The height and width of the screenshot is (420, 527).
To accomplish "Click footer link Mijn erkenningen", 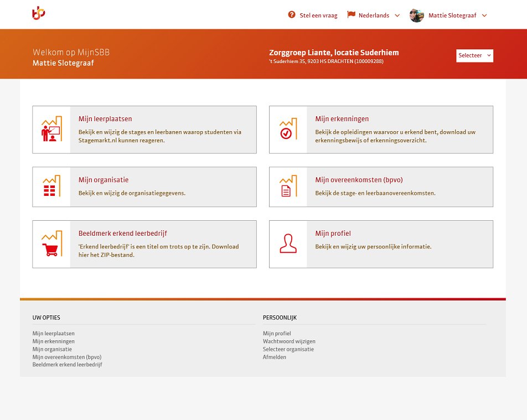I will coord(54,341).
